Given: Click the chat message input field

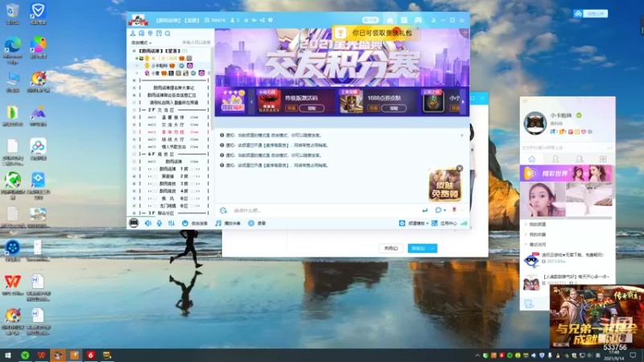Looking at the screenshot, I should [x=324, y=210].
